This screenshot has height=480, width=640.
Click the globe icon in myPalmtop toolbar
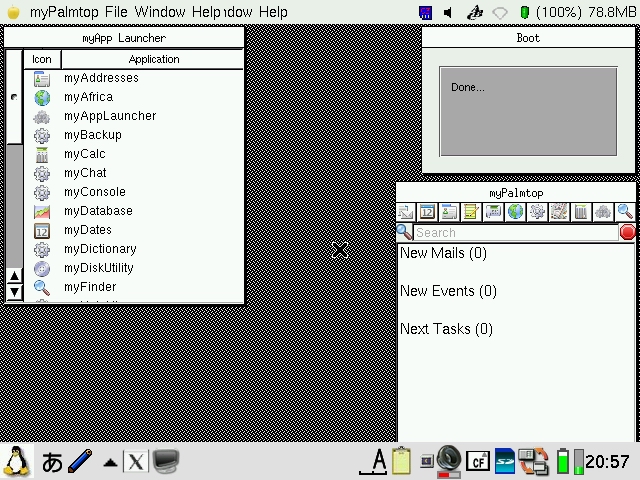coord(515,212)
